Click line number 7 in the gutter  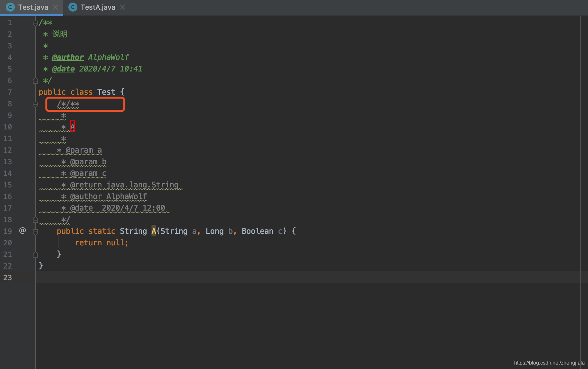(x=10, y=92)
